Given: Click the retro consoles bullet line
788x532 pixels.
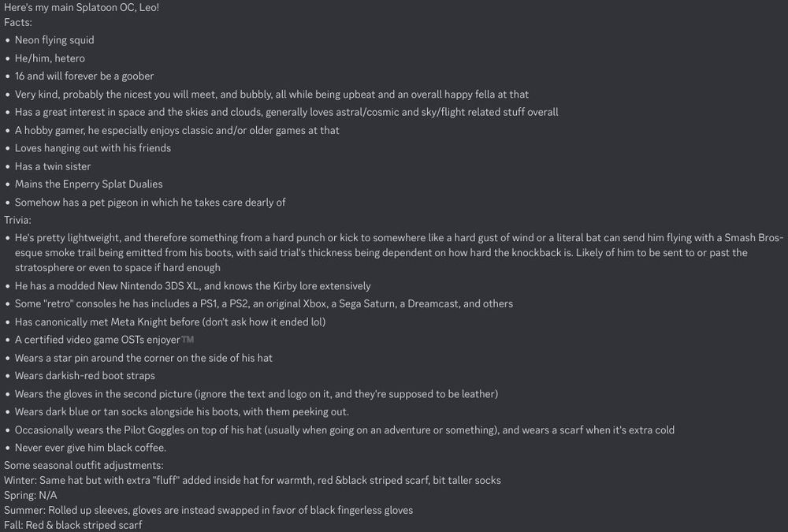Looking at the screenshot, I should point(264,303).
